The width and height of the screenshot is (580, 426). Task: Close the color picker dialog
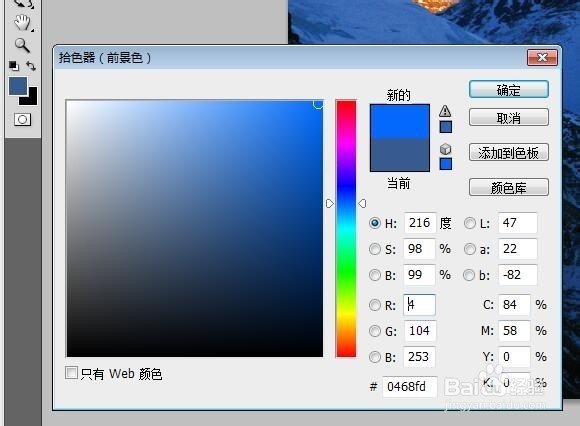tap(542, 58)
